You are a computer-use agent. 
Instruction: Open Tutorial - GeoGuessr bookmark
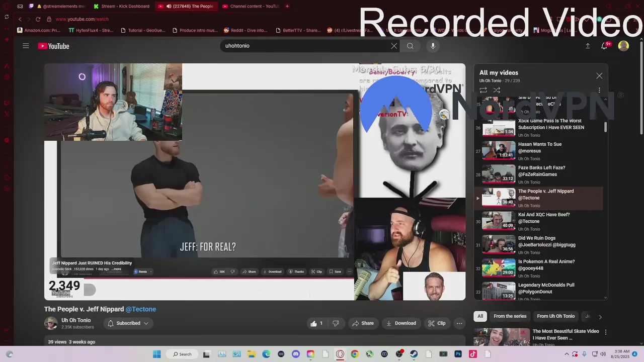(x=143, y=30)
